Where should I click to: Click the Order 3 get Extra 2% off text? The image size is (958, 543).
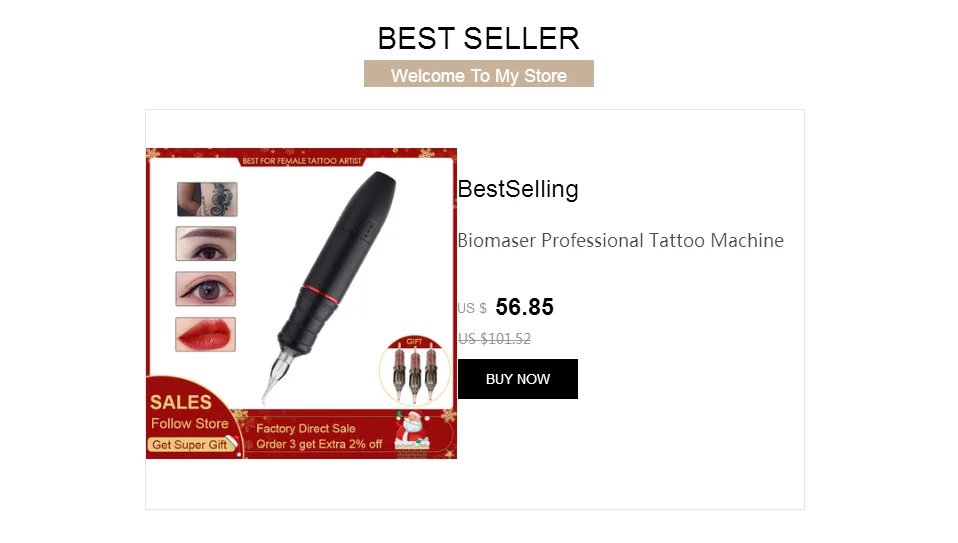[x=319, y=444]
